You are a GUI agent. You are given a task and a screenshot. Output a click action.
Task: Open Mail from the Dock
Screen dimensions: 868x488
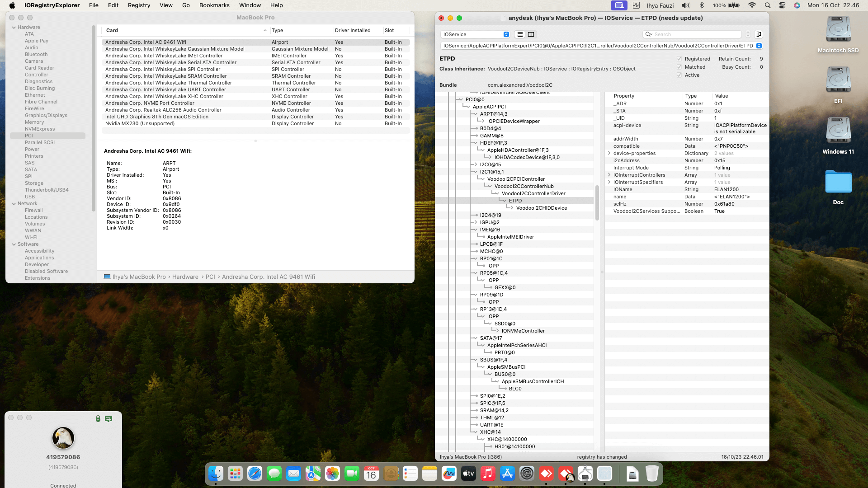[x=293, y=474]
